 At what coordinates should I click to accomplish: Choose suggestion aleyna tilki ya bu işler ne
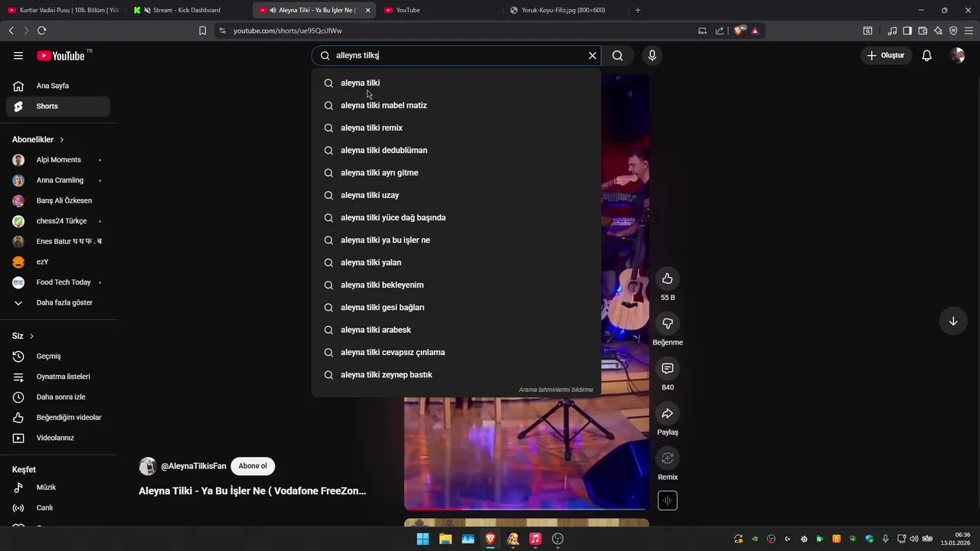pos(456,240)
